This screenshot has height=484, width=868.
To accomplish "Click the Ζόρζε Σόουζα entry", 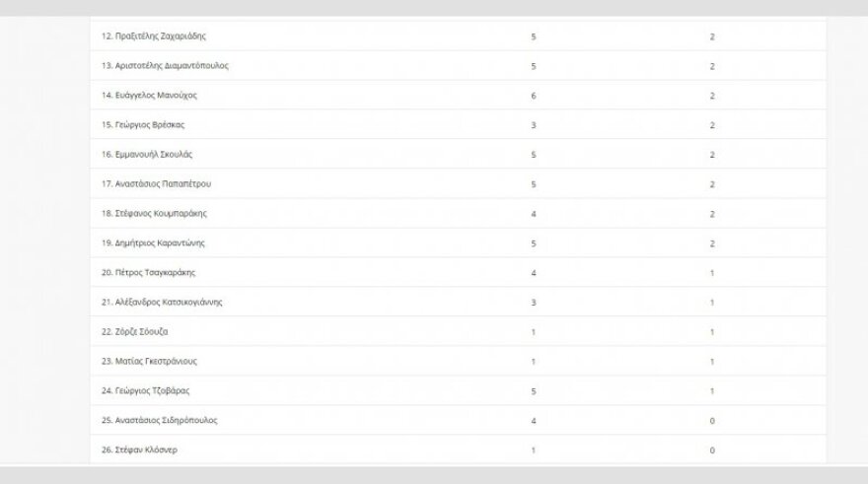I will point(135,332).
